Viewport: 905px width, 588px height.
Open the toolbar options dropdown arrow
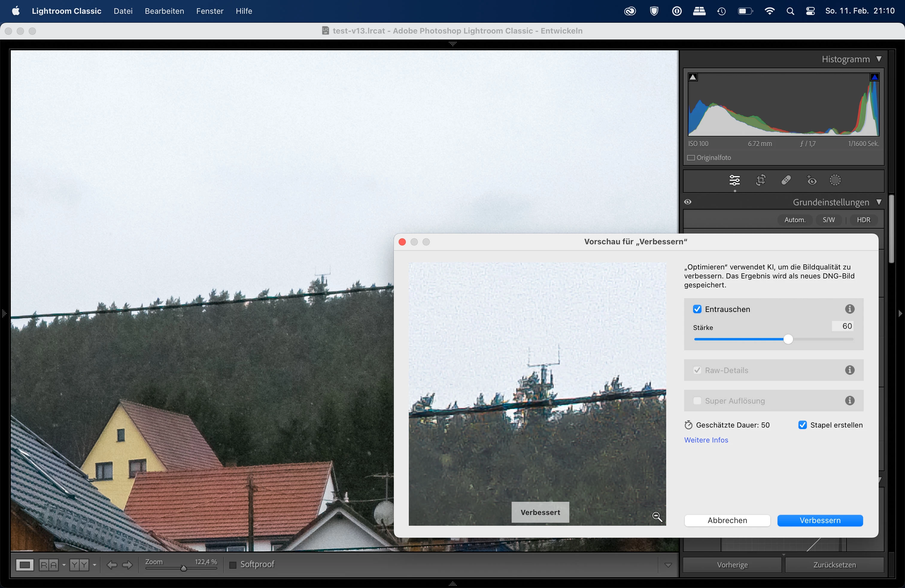pyautogui.click(x=668, y=565)
